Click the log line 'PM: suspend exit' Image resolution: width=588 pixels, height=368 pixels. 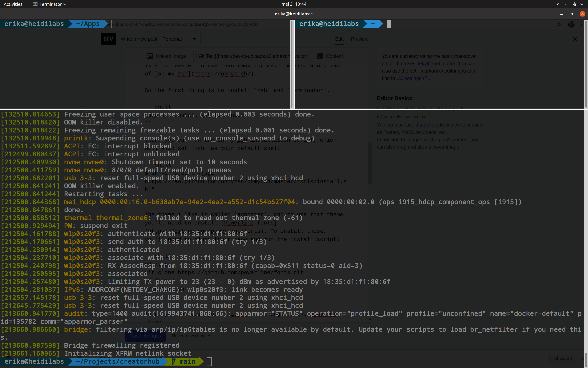96,226
